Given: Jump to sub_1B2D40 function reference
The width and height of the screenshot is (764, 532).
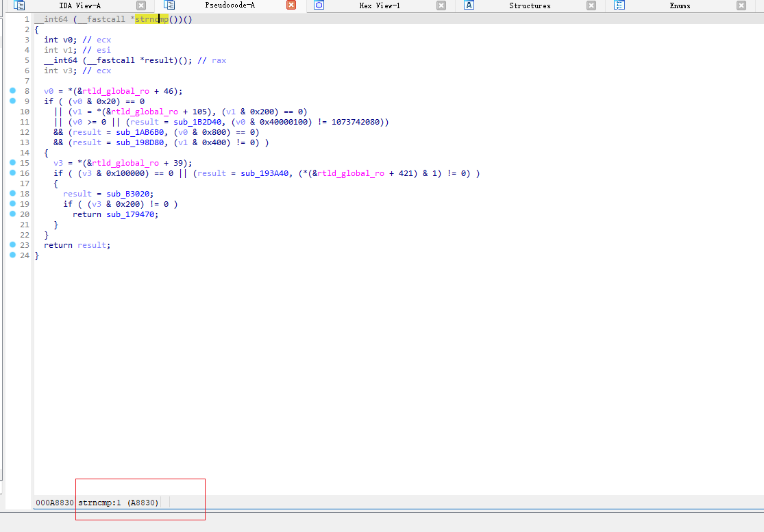Looking at the screenshot, I should (x=187, y=122).
